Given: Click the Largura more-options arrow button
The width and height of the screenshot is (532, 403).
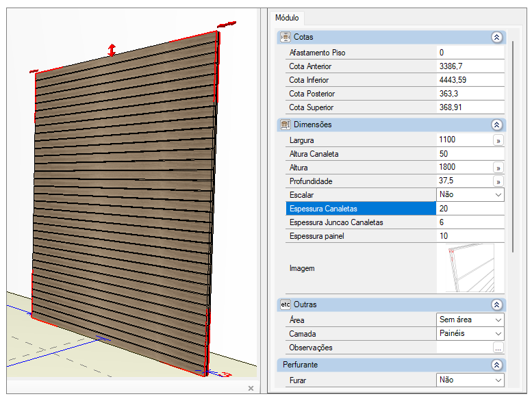Looking at the screenshot, I should pos(498,140).
